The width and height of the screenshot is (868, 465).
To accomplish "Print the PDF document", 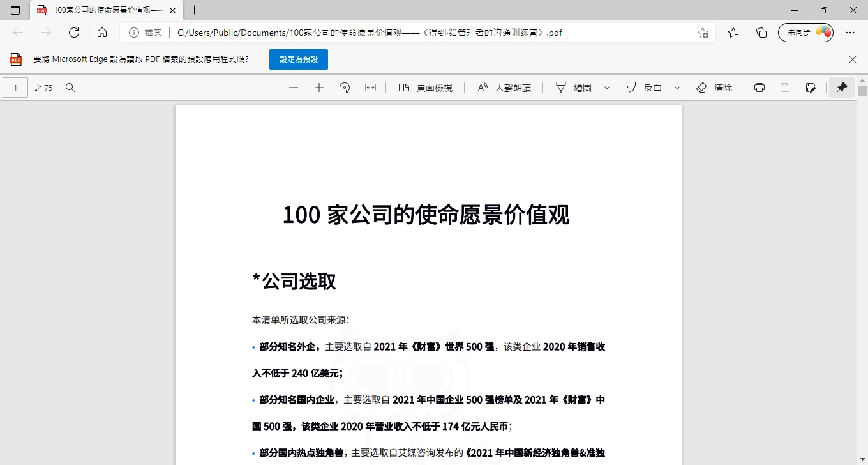I will click(759, 88).
